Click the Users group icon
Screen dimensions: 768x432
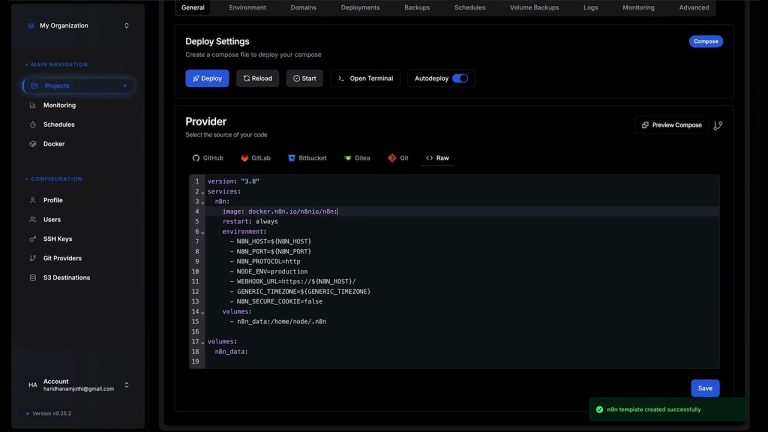(33, 219)
